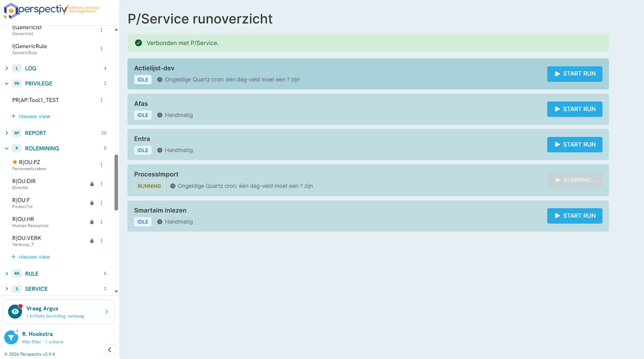
Task: Collapse the ROLEMINING category
Action: (7, 148)
